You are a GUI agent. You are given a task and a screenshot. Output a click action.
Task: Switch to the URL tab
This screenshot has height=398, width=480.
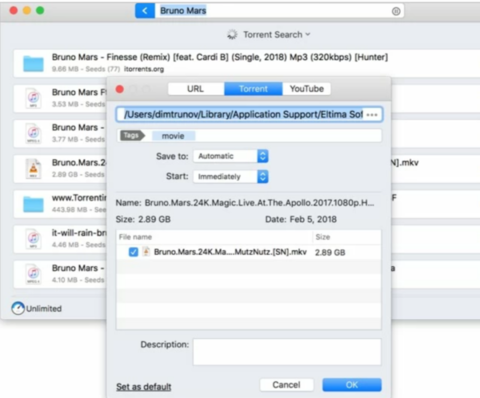point(196,89)
